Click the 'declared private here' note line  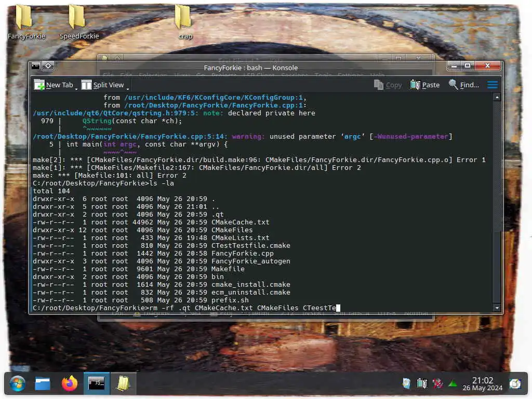tap(174, 113)
